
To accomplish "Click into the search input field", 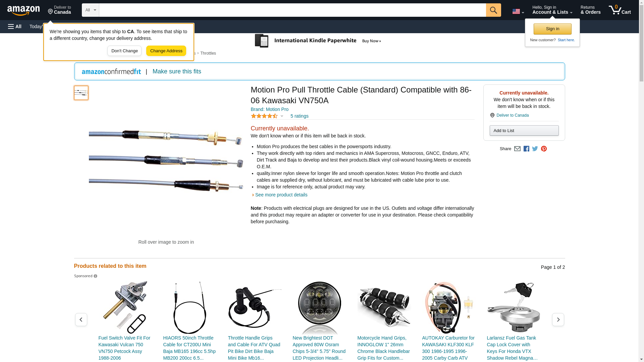I will coord(292,10).
